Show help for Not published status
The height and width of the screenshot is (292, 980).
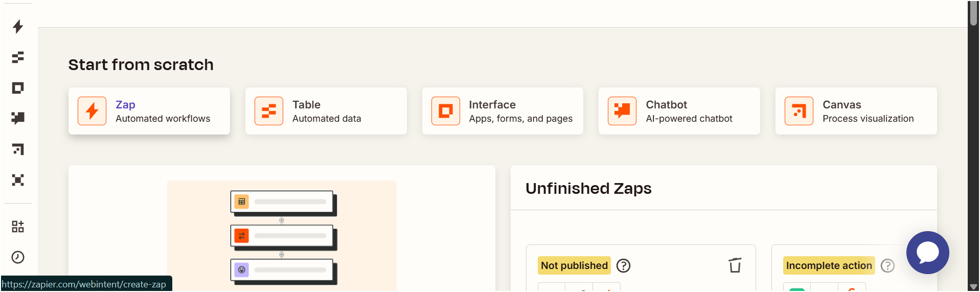click(x=623, y=265)
